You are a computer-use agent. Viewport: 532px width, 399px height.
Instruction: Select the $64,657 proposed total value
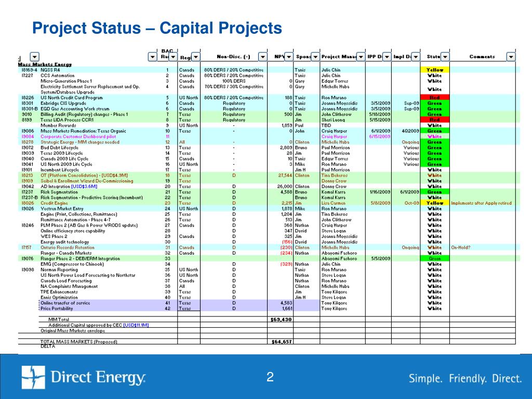[x=282, y=342]
